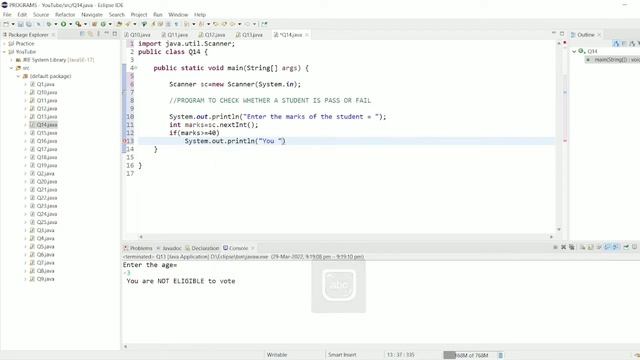Minimize the editor area

tap(554, 33)
